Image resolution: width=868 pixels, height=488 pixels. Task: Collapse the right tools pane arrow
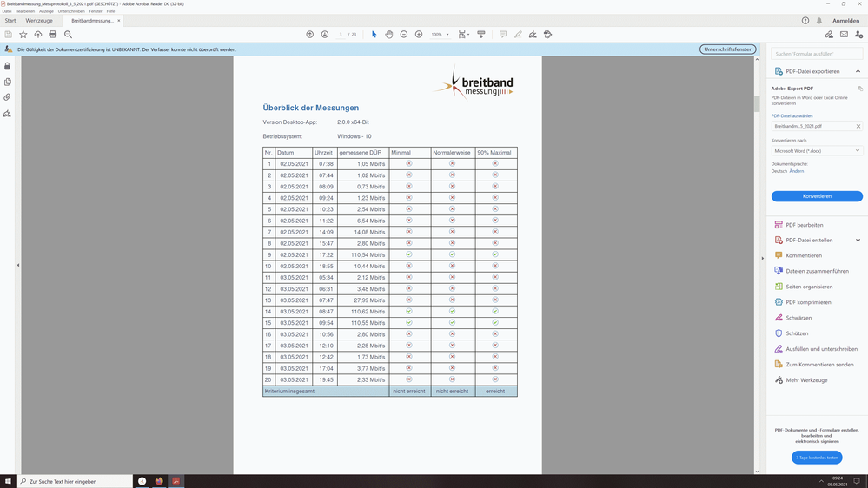[762, 259]
